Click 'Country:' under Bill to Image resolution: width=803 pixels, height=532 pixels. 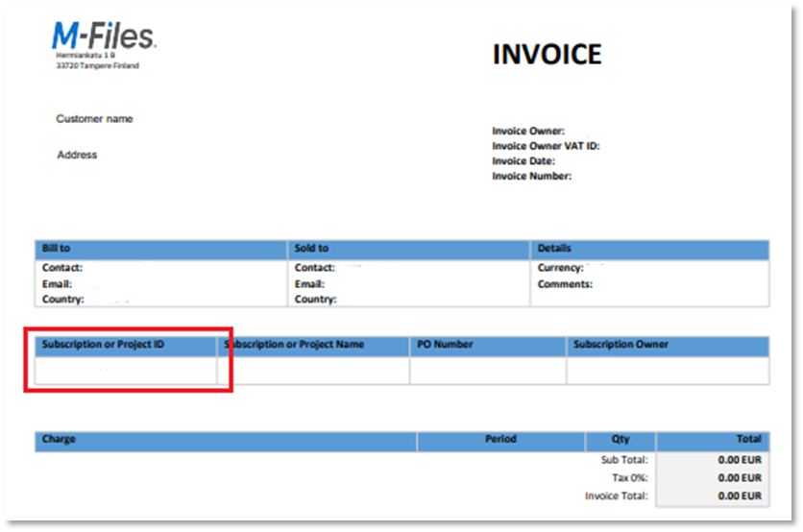(63, 300)
